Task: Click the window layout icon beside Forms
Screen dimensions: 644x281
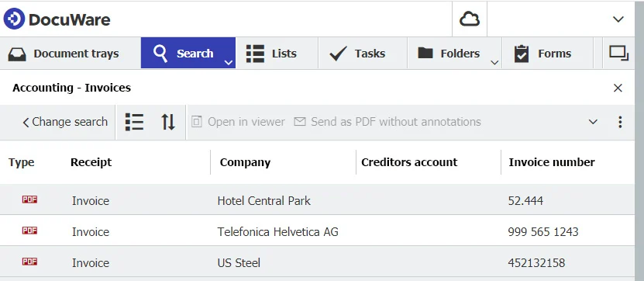Action: point(619,54)
